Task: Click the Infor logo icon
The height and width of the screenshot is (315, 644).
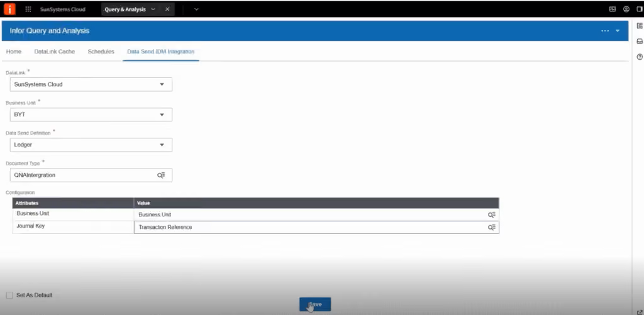Action: pos(9,9)
